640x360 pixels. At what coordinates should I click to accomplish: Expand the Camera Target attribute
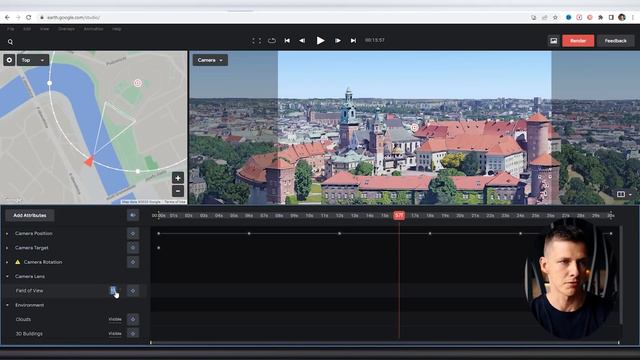coord(7,248)
